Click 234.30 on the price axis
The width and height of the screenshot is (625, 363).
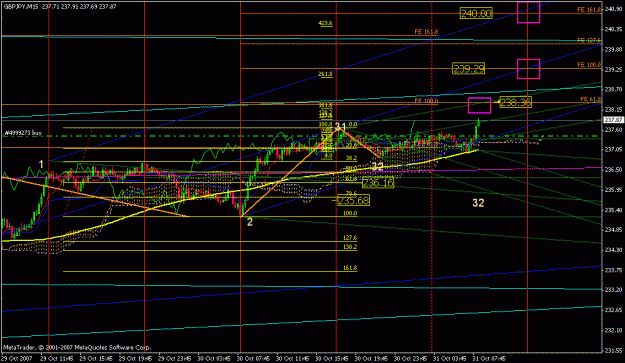tap(613, 250)
